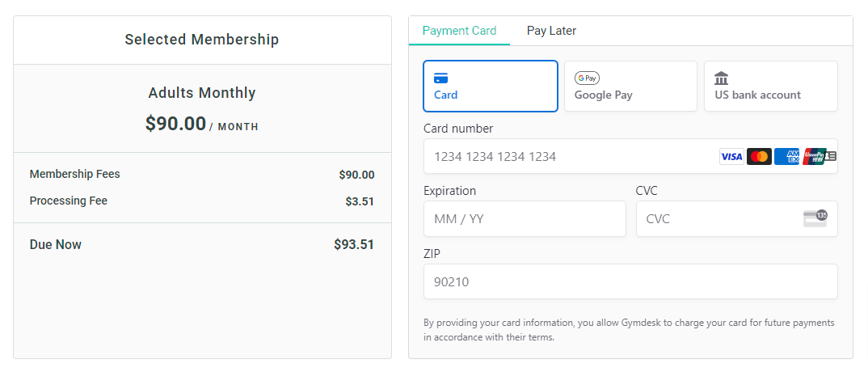This screenshot has height=372, width=868.
Task: Focus the ZIP code field
Action: pyautogui.click(x=630, y=282)
